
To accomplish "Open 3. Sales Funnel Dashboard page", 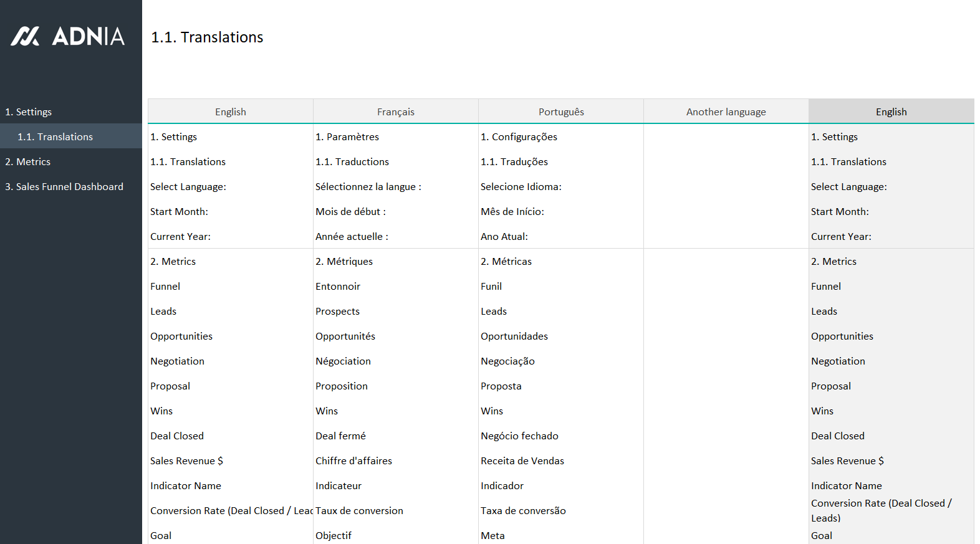I will 64,187.
